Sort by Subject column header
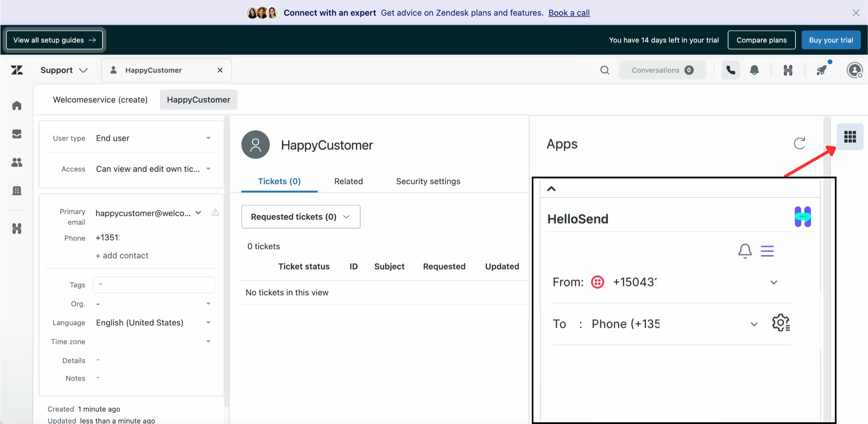Image resolution: width=868 pixels, height=424 pixels. (x=389, y=266)
